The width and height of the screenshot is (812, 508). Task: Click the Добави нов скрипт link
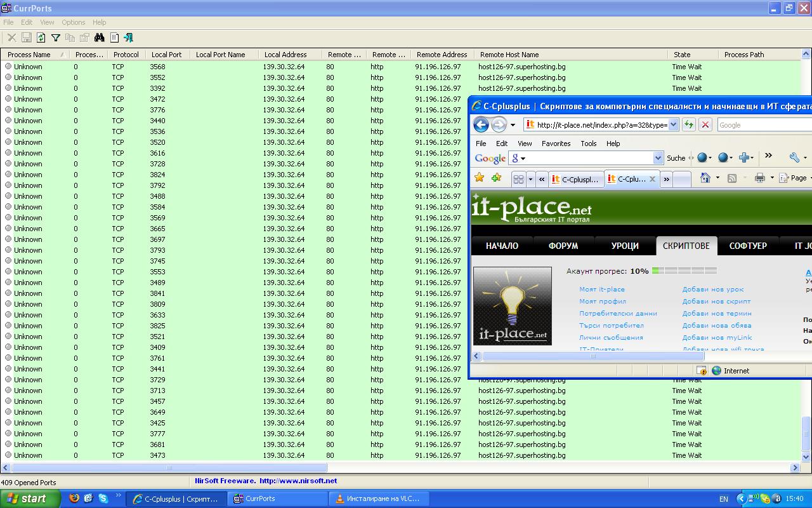(716, 301)
